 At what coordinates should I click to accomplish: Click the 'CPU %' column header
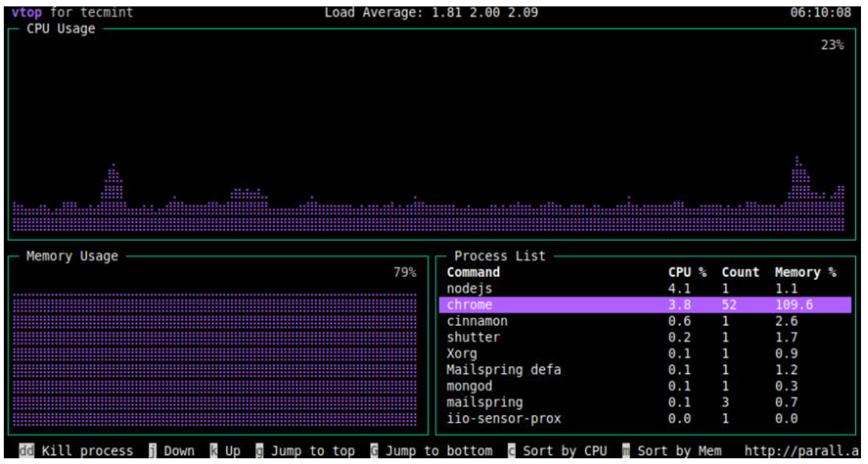click(687, 272)
